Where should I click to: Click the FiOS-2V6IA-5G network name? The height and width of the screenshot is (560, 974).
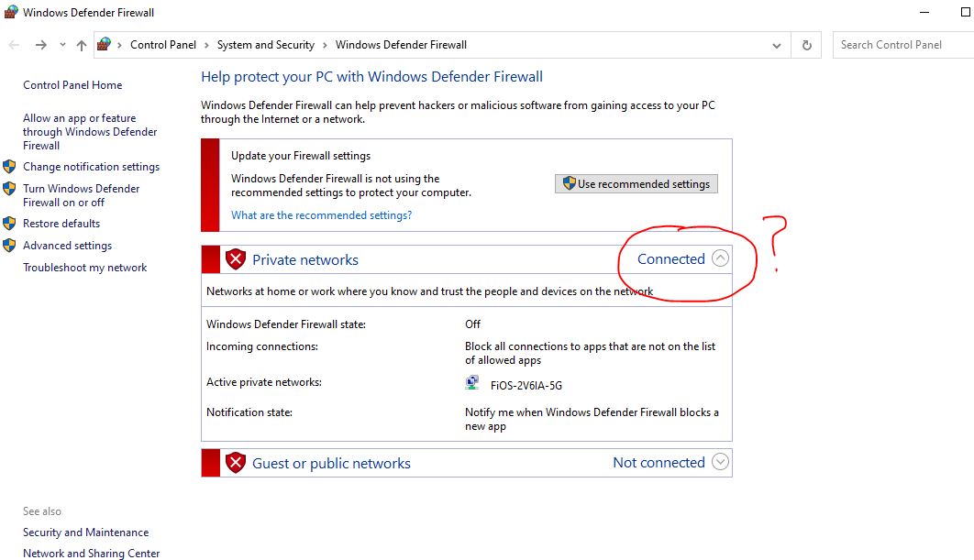pyautogui.click(x=526, y=386)
